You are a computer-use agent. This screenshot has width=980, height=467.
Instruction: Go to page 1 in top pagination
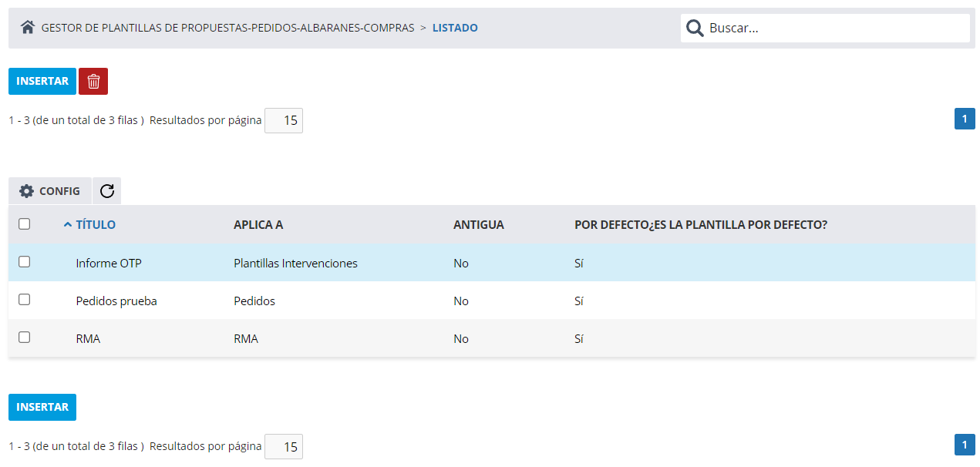tap(965, 119)
